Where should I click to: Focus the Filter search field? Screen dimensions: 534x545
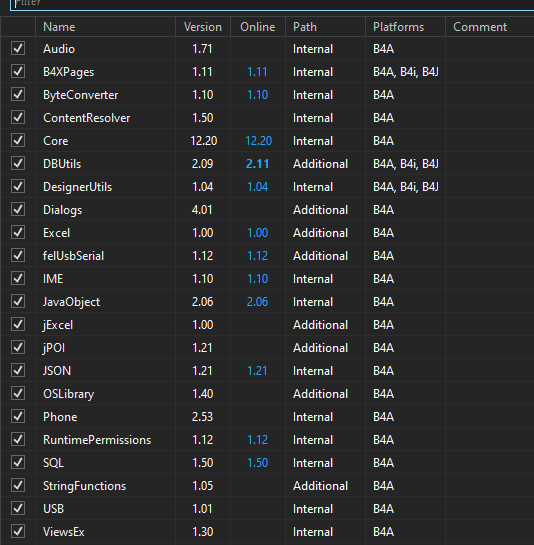(272, 4)
